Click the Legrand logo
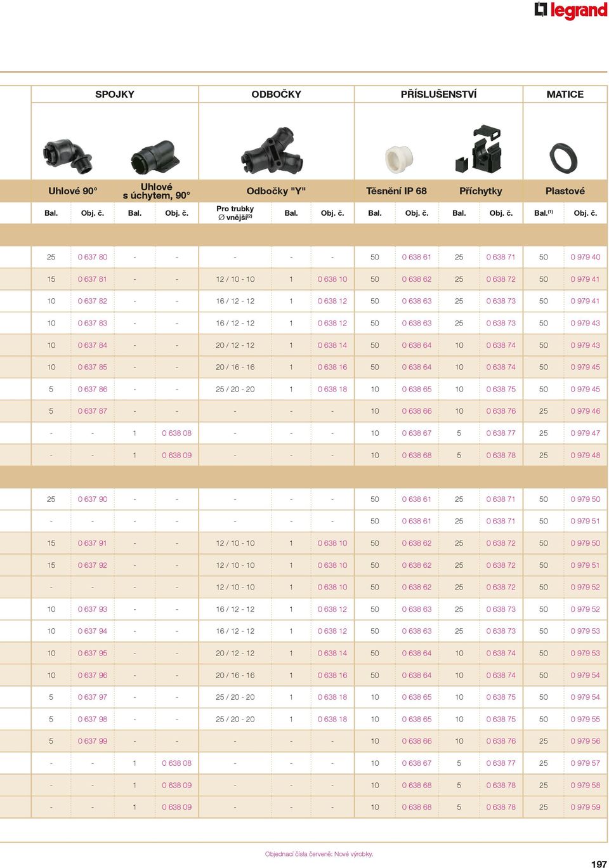 click(571, 10)
